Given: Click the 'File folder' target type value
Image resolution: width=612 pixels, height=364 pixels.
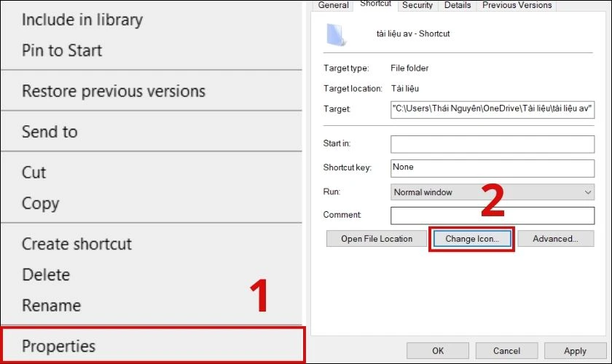Looking at the screenshot, I should 409,68.
